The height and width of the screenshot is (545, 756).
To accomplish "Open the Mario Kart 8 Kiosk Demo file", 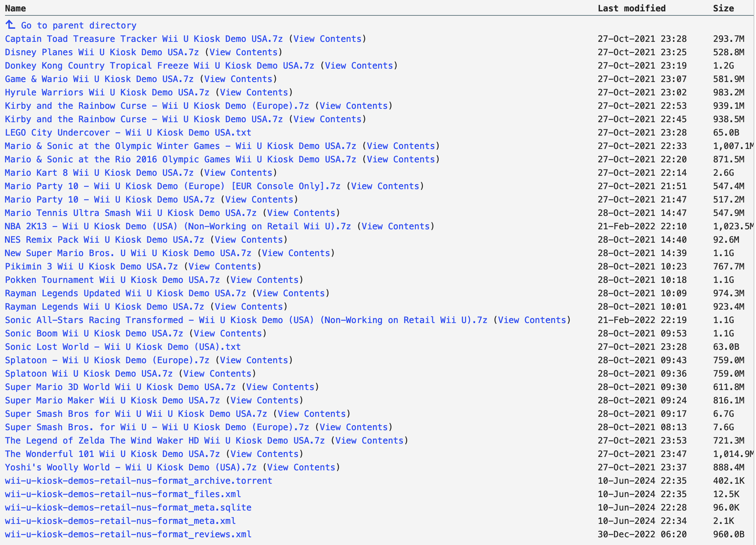I will 99,173.
